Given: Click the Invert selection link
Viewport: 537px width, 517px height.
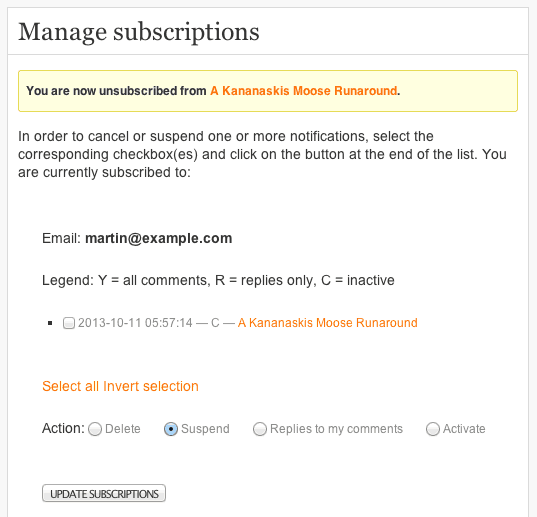Looking at the screenshot, I should click(x=151, y=386).
